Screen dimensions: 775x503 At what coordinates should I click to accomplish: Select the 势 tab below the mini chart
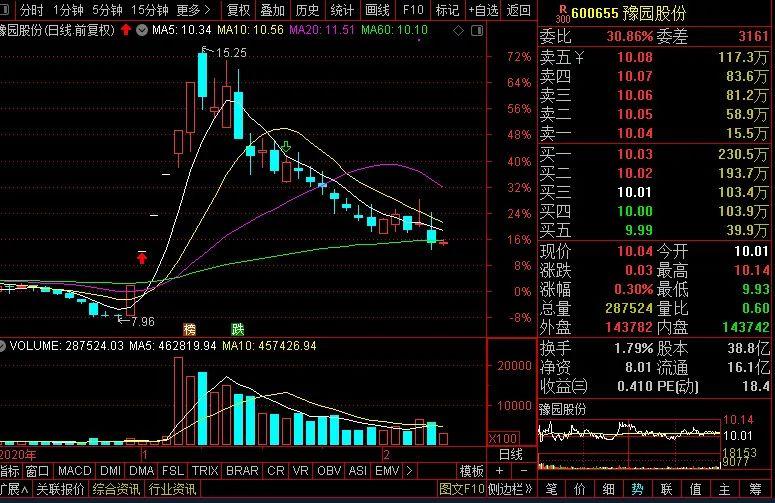635,490
